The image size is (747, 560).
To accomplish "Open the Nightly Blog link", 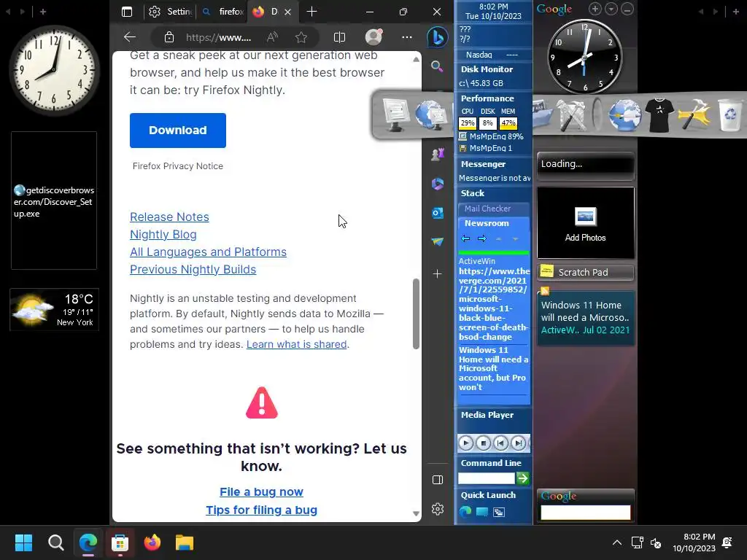I will [163, 234].
